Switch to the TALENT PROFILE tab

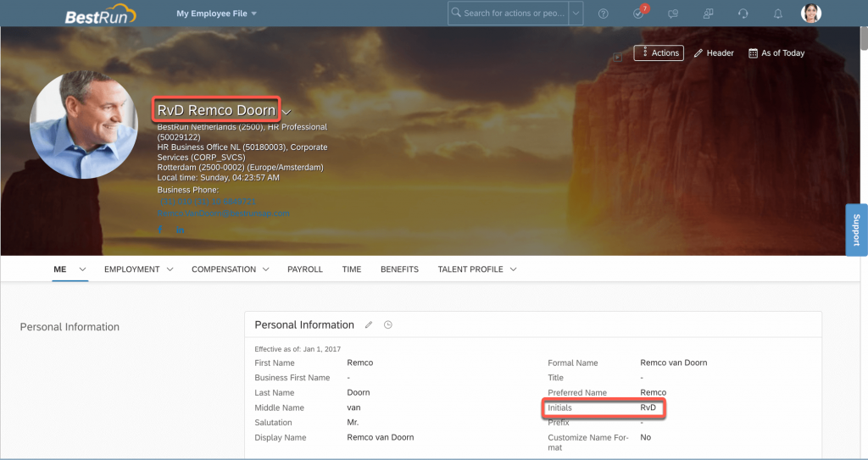[470, 269]
